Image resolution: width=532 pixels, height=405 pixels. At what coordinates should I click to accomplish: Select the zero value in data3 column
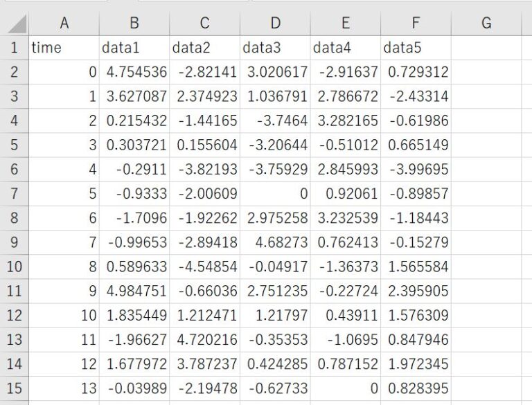tap(275, 194)
